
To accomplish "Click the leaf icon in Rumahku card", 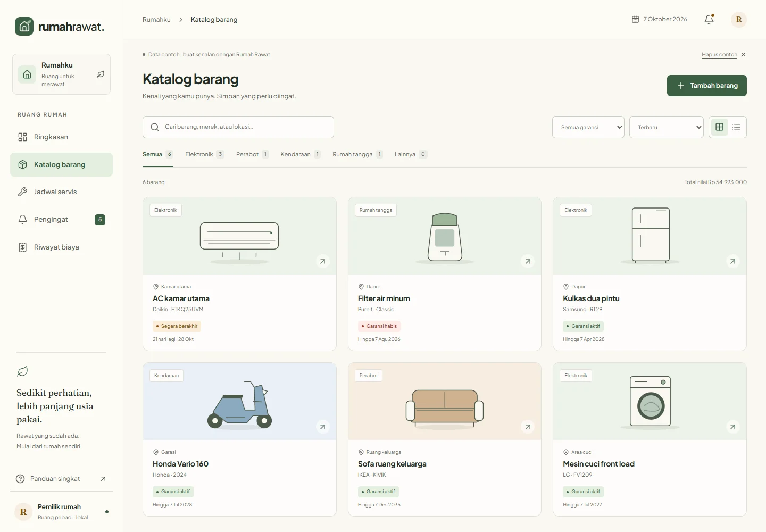I will coord(101,74).
